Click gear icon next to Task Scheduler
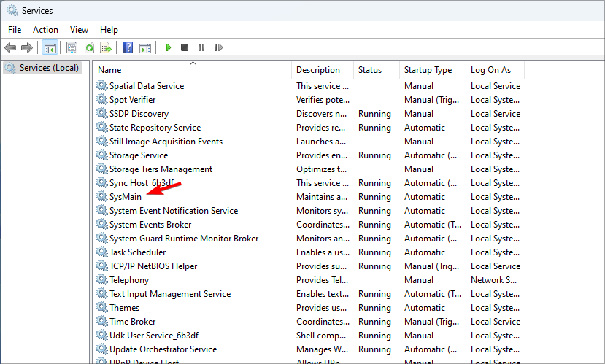 click(x=102, y=252)
